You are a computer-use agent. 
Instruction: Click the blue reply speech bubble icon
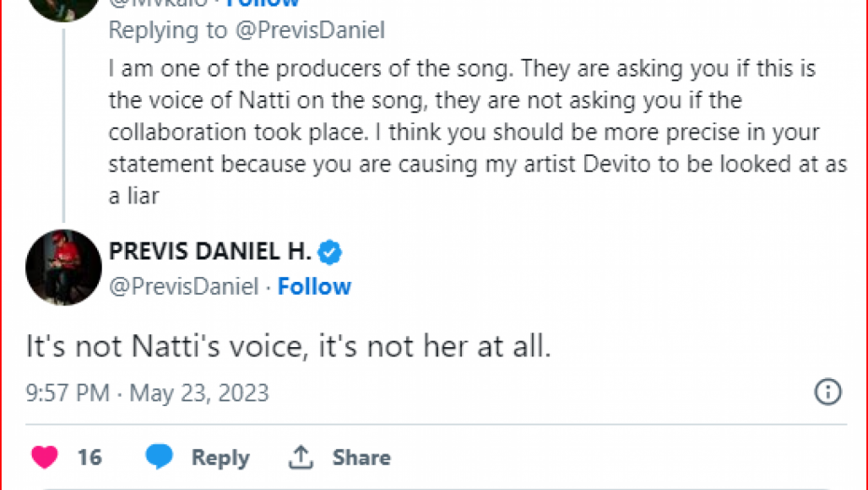pyautogui.click(x=160, y=457)
